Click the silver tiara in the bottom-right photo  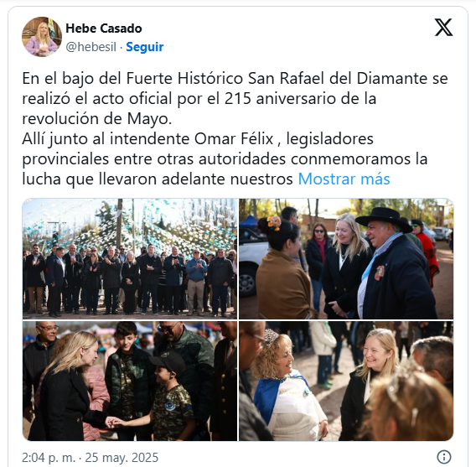[270, 336]
